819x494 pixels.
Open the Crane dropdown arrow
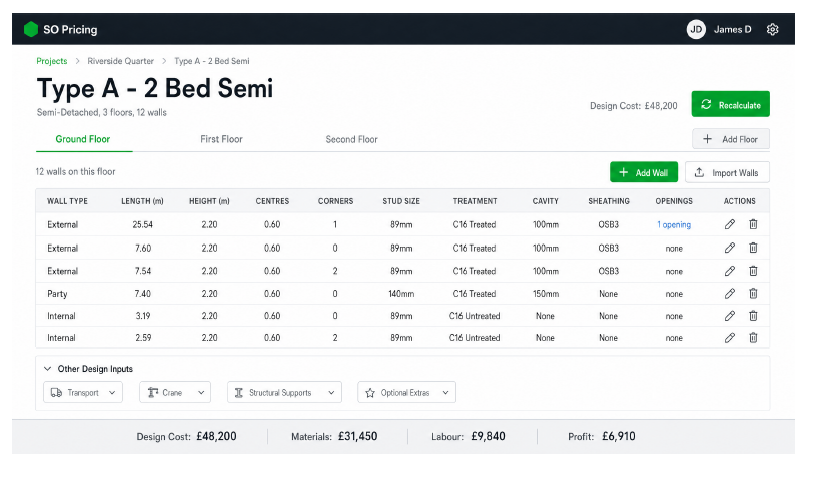pyautogui.click(x=201, y=393)
